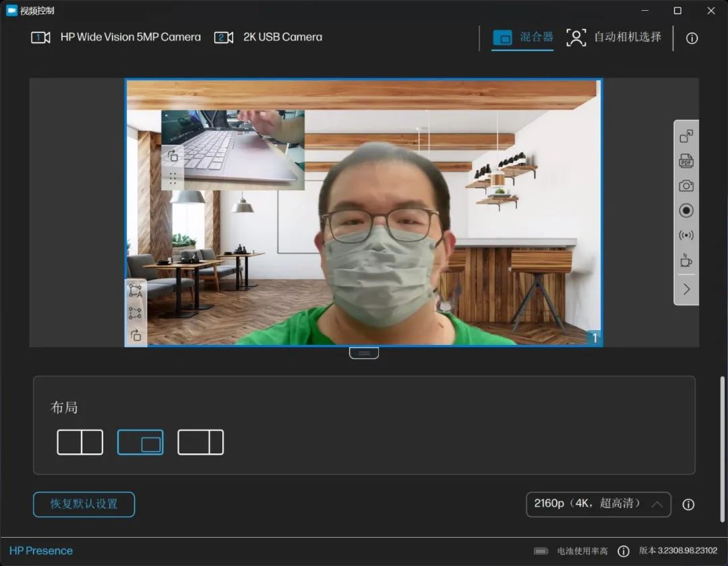728x566 pixels.
Task: Click the pop-out window icon in the side toolbar
Action: [x=686, y=136]
